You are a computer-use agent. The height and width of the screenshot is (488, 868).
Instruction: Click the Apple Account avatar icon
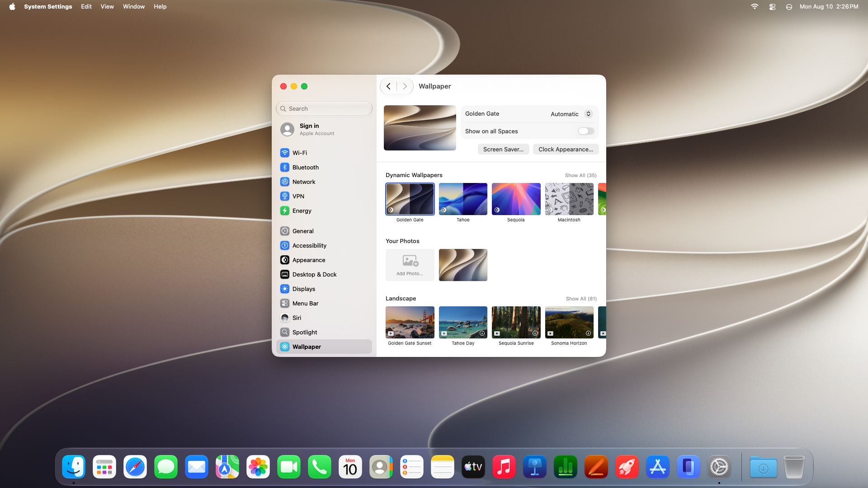click(x=288, y=130)
